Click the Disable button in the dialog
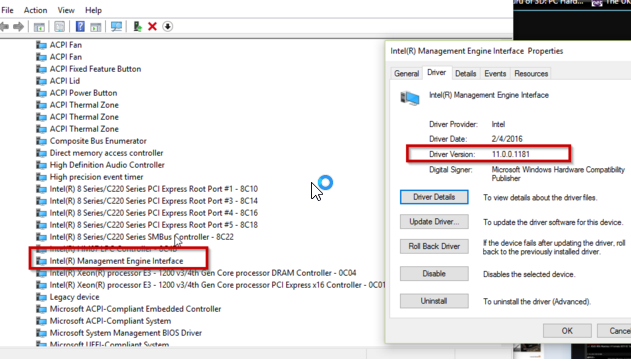 434,274
